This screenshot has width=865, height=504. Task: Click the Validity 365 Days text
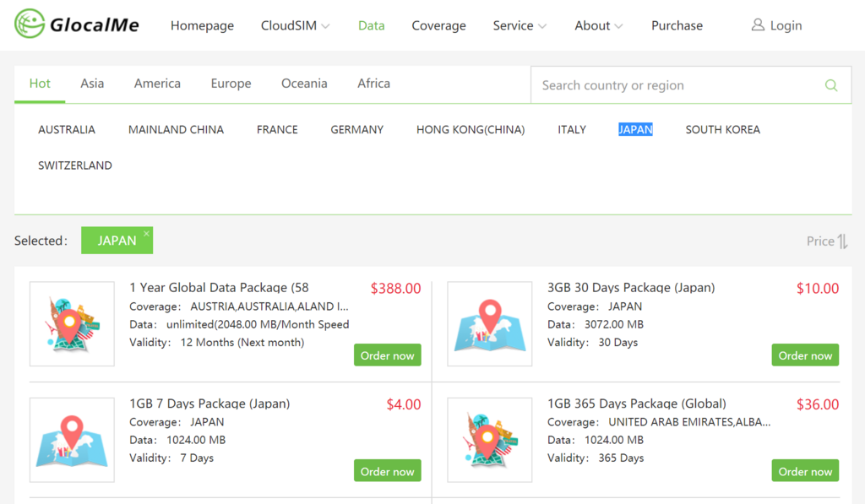596,458
